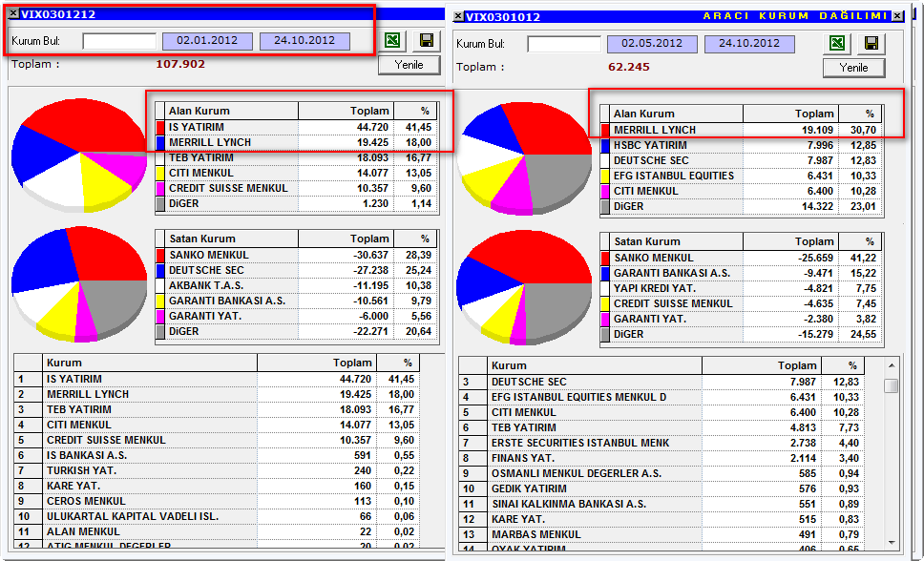The height and width of the screenshot is (561, 924).
Task: Click the scroll up arrow in right table
Action: point(891,366)
